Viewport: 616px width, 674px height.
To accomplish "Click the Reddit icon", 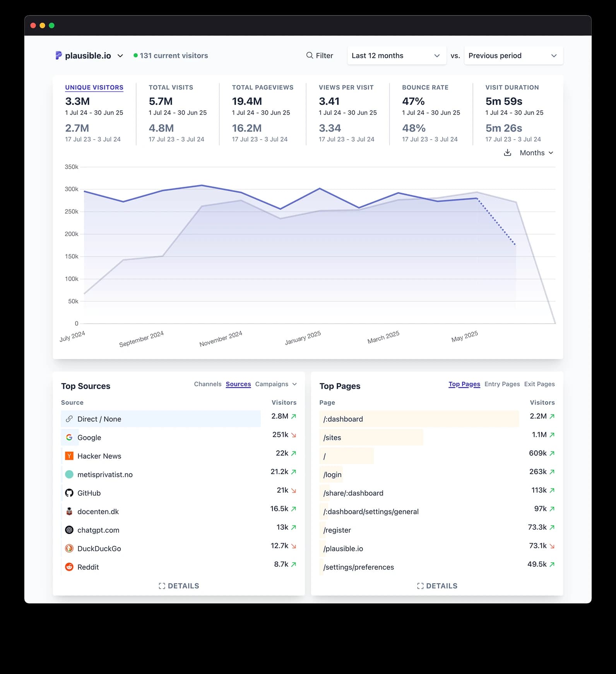I will pos(69,567).
